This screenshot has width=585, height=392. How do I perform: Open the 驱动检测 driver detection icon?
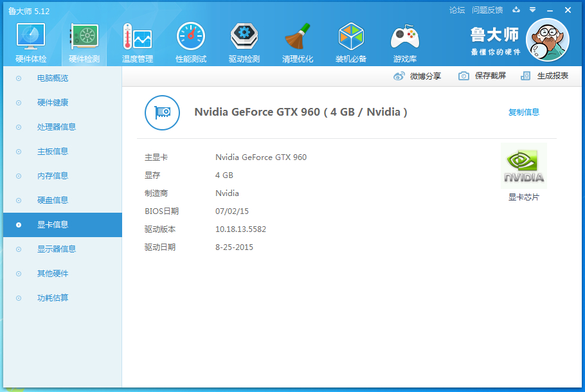click(x=244, y=36)
